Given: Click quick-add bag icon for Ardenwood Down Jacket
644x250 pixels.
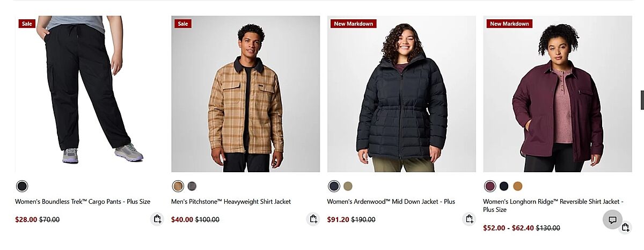Looking at the screenshot, I should tap(469, 219).
